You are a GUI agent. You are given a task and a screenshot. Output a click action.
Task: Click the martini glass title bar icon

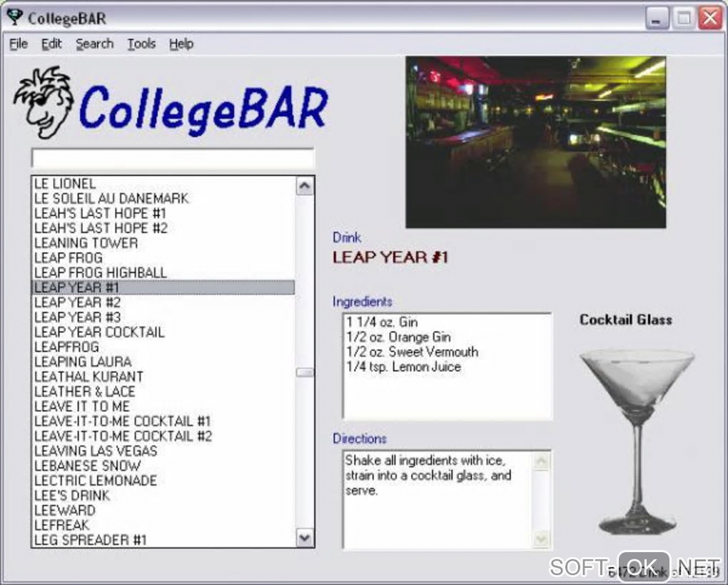click(15, 18)
